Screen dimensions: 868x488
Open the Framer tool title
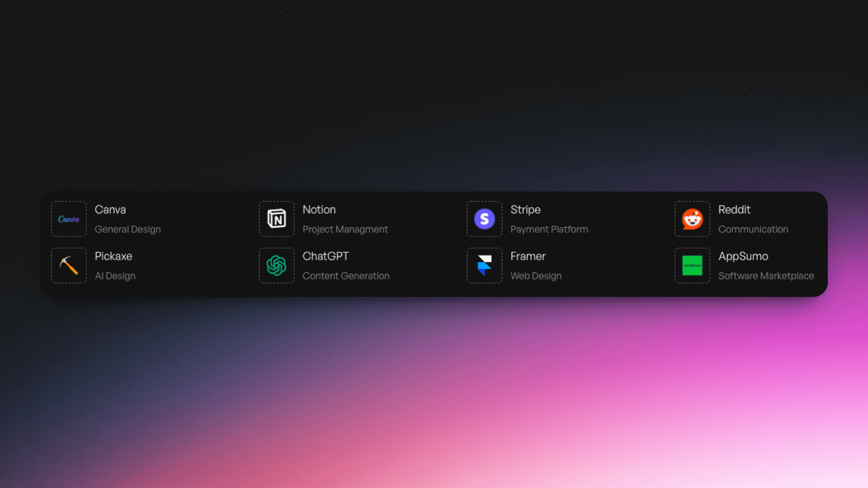528,256
